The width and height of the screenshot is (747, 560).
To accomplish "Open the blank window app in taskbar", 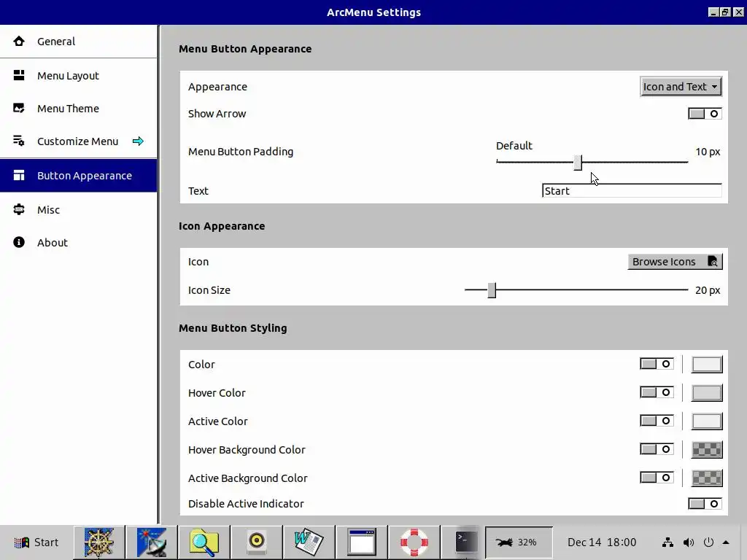I will [362, 542].
